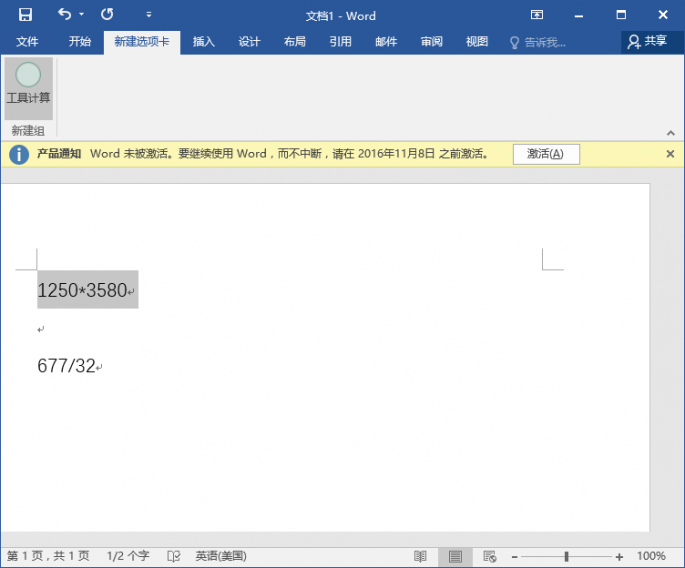Open the spelling check status icon
The height and width of the screenshot is (568, 685).
173,556
